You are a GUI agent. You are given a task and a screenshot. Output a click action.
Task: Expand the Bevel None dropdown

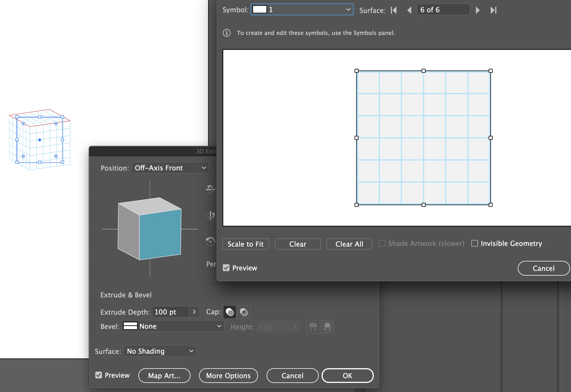tap(173, 326)
